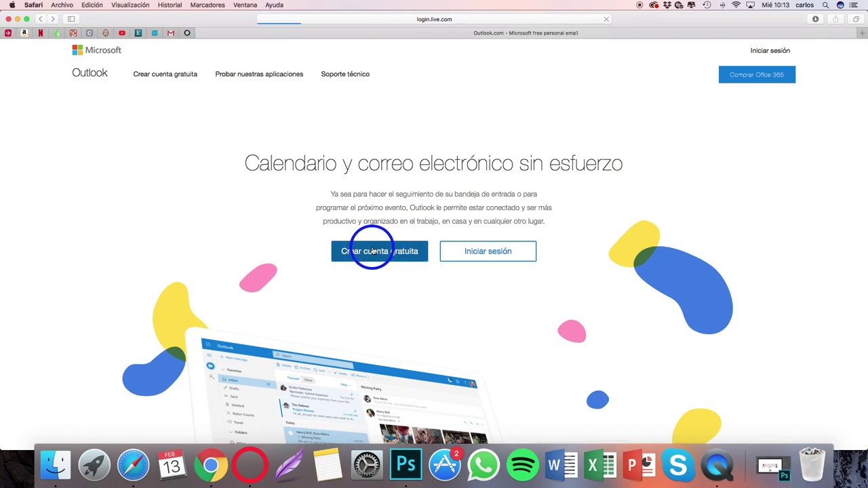This screenshot has width=868, height=488.
Task: Open Skype from the dock
Action: 679,465
